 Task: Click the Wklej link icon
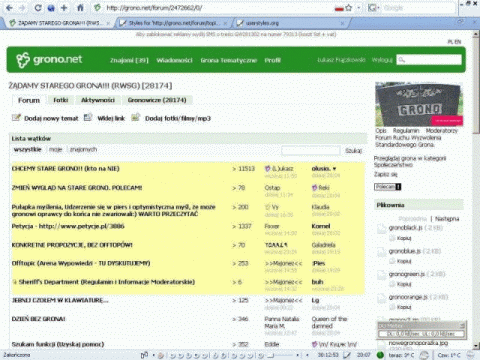(88, 118)
